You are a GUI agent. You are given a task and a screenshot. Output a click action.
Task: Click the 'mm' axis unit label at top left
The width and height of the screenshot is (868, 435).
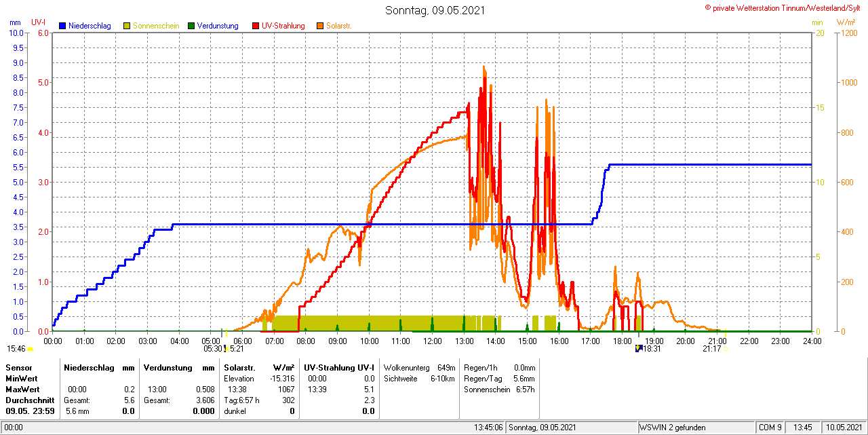tap(16, 22)
